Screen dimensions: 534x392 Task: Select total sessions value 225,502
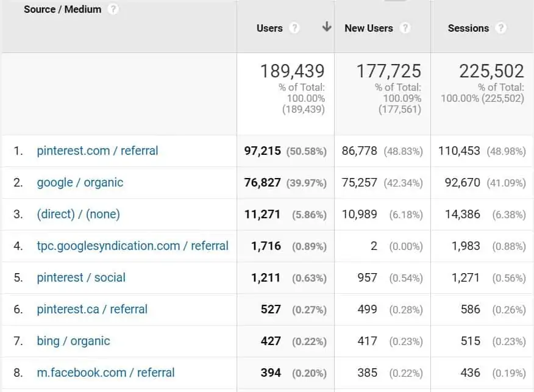(491, 71)
